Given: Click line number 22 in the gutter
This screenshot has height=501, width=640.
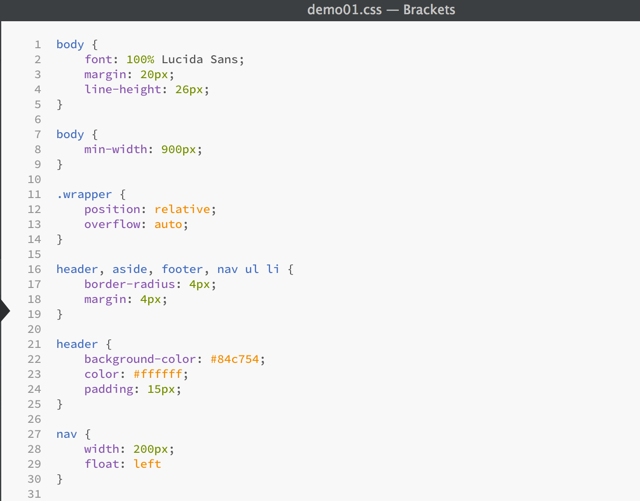Looking at the screenshot, I should (x=34, y=359).
